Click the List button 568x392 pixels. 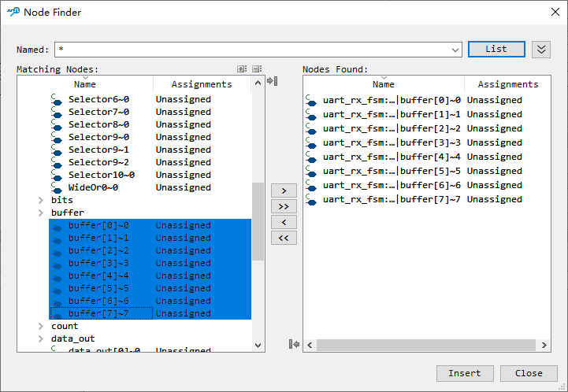click(x=496, y=50)
